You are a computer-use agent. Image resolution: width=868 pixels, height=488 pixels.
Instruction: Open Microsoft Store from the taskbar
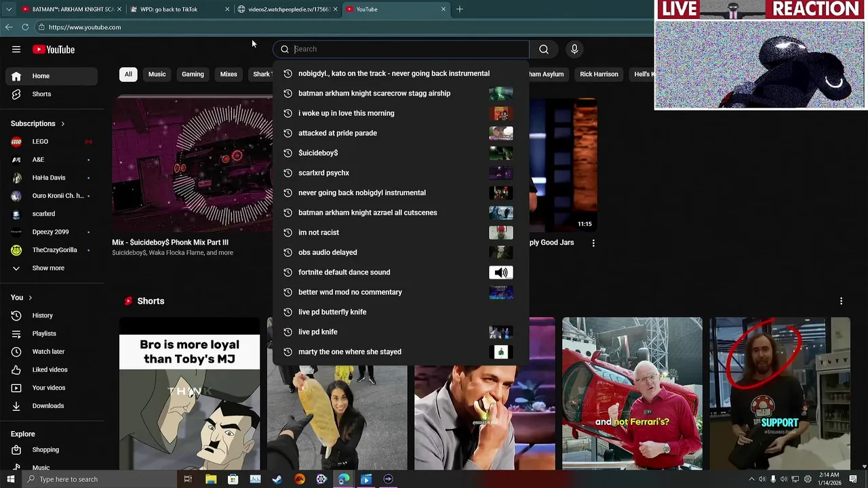[x=233, y=479]
